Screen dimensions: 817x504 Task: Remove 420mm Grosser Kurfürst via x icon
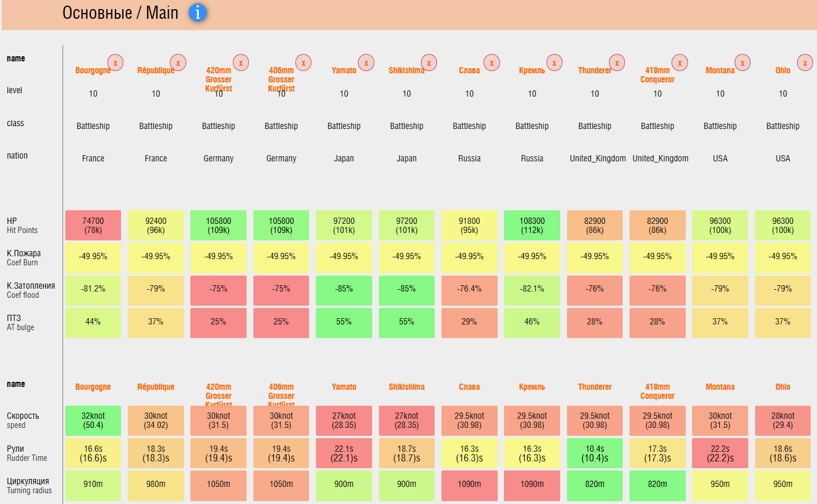241,63
